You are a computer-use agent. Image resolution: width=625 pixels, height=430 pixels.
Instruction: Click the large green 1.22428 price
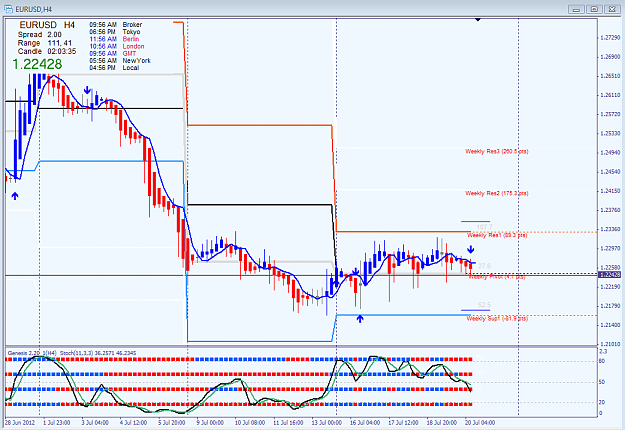(x=37, y=64)
